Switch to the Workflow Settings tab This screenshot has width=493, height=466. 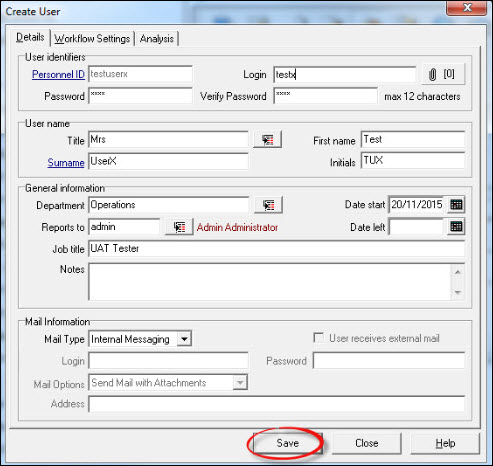tap(92, 39)
